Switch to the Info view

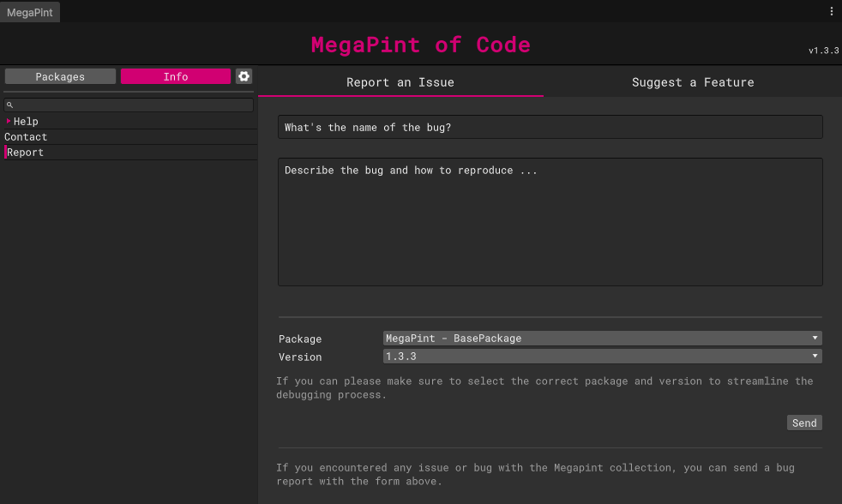[x=176, y=76]
